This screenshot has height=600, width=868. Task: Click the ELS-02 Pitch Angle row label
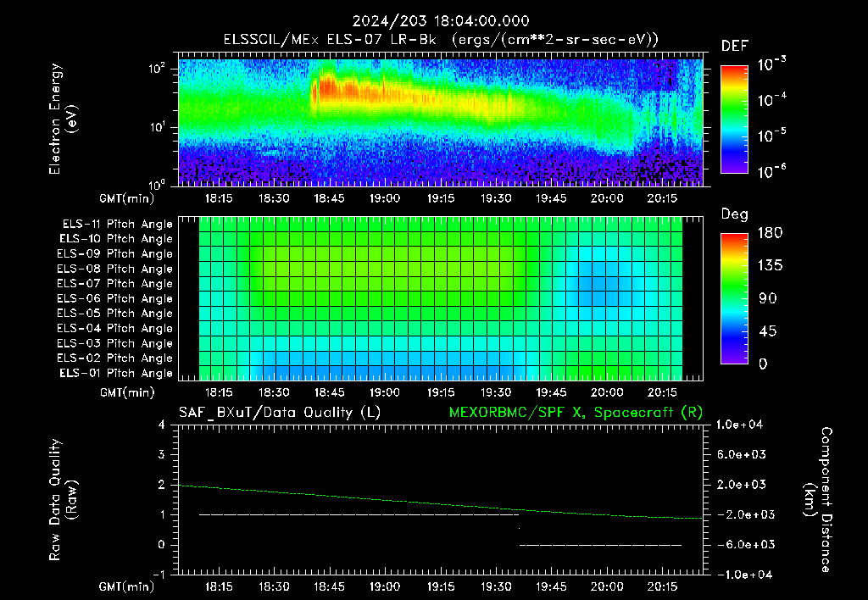(114, 358)
